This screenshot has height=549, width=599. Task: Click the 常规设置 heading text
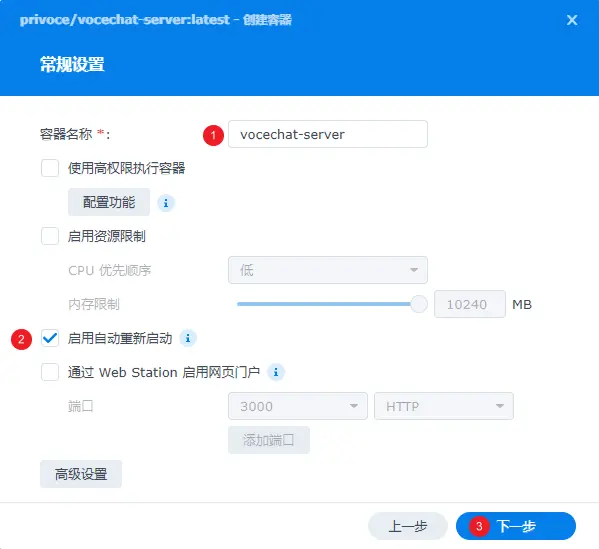pyautogui.click(x=72, y=64)
